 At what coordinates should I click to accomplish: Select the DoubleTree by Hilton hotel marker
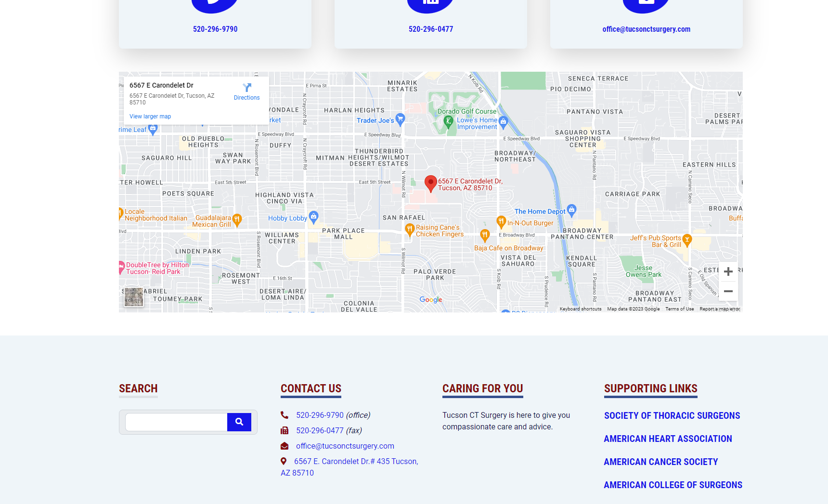(x=121, y=268)
